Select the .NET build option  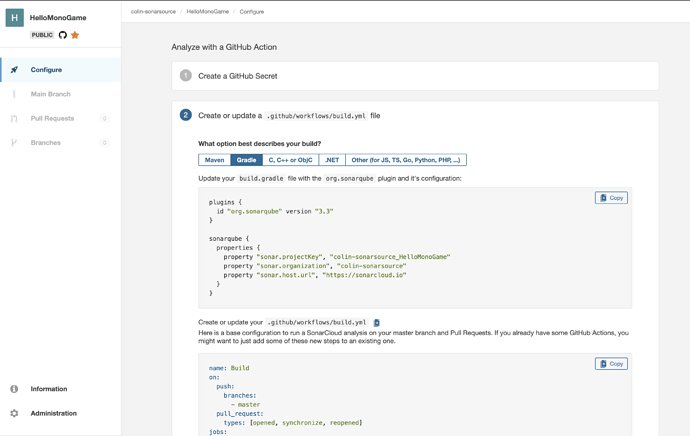click(332, 160)
